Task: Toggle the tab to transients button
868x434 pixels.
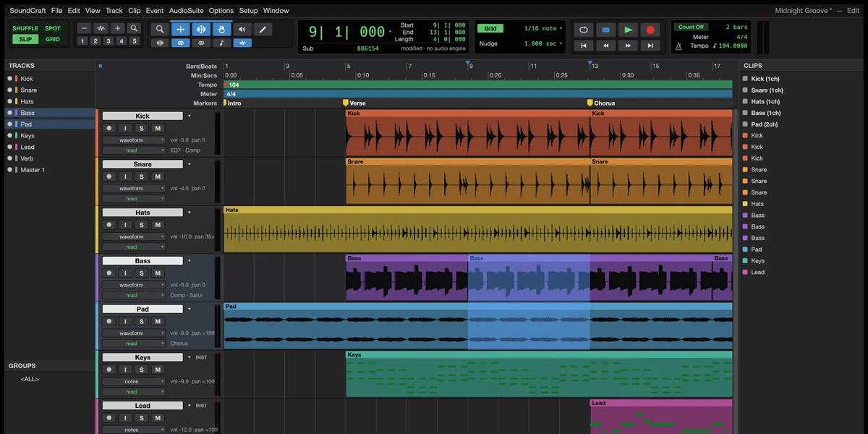Action: (160, 43)
